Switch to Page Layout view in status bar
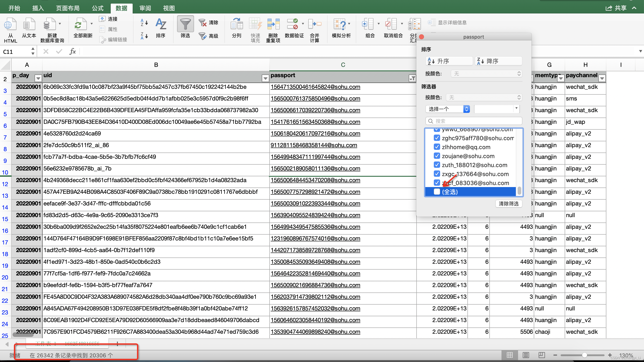The image size is (644, 362). 526,355
